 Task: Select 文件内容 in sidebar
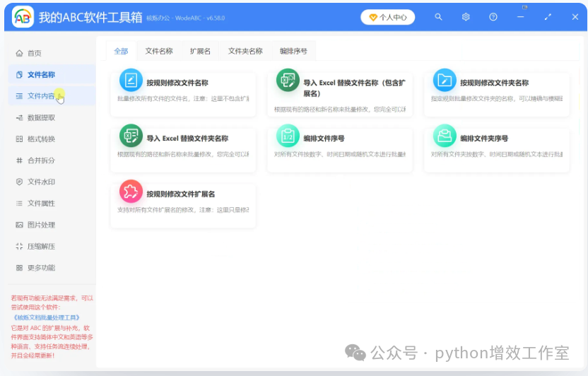click(52, 96)
